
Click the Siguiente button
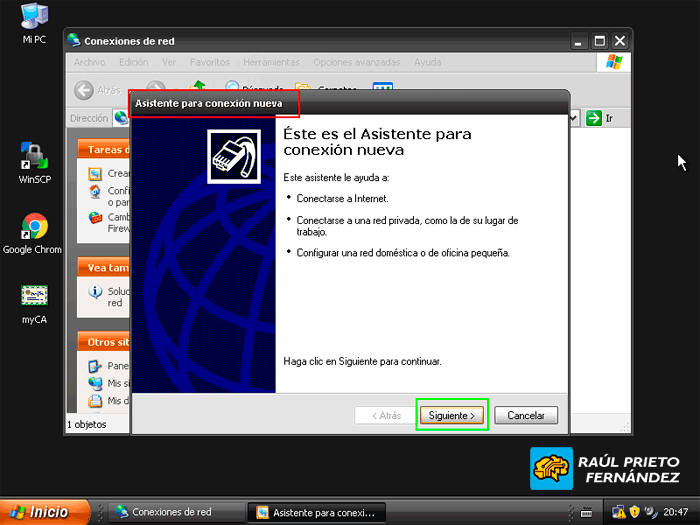452,415
